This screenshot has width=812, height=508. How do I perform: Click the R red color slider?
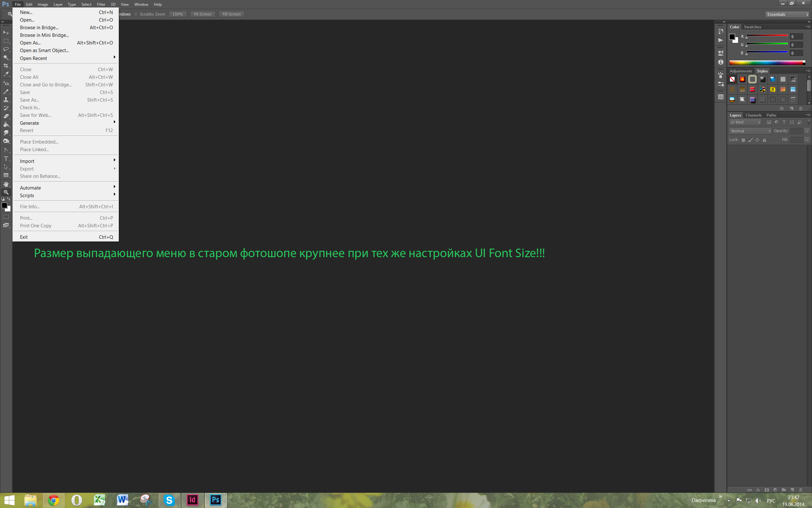pos(767,36)
